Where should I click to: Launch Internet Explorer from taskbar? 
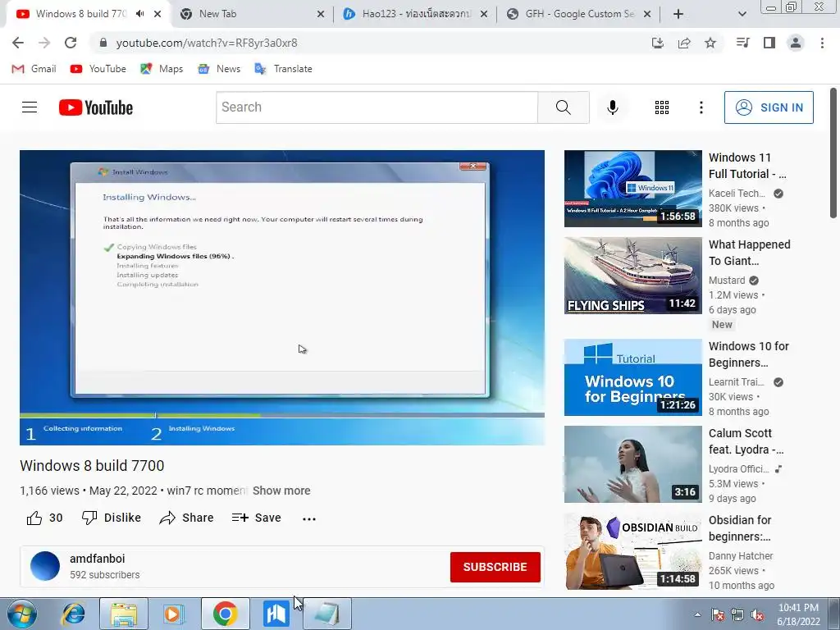[x=73, y=614]
